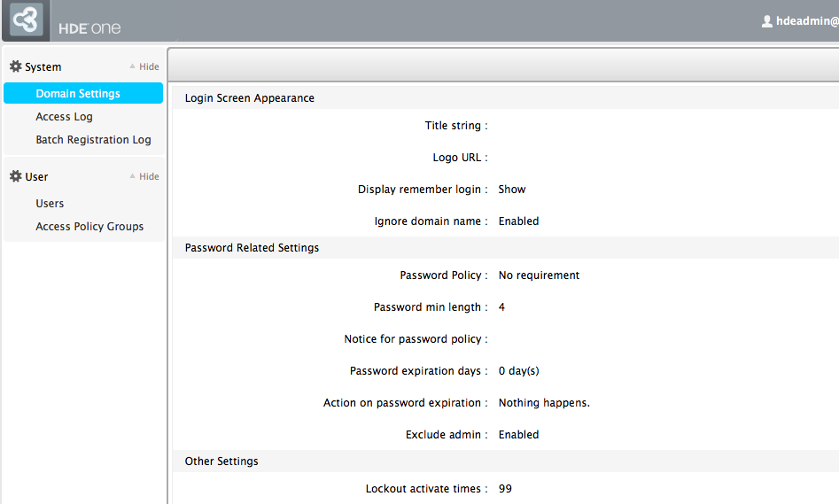Go to the Users page
The height and width of the screenshot is (504, 839).
point(50,204)
